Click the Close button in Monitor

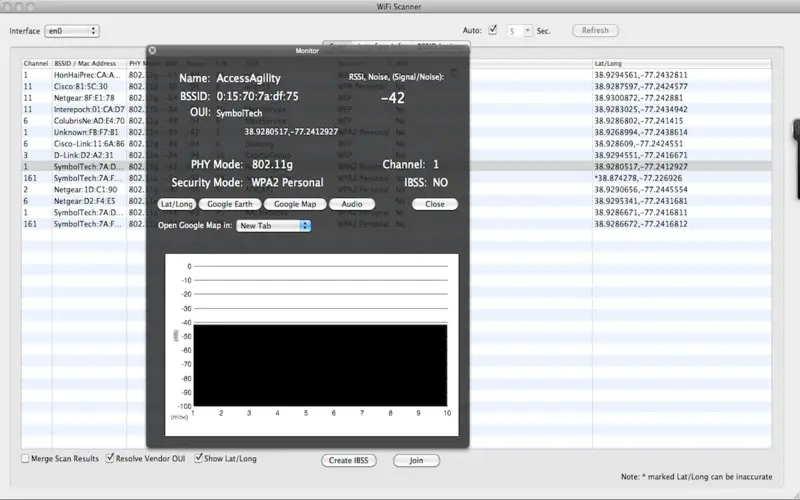(435, 204)
